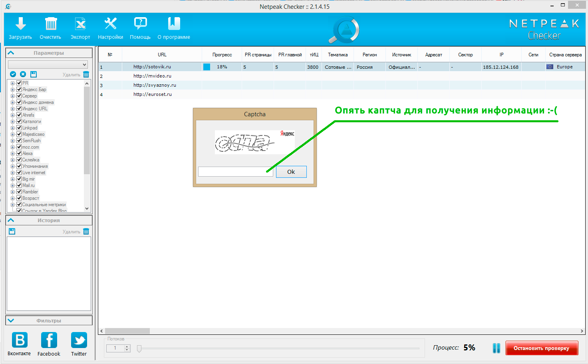Viewport: 588px width, 364px height.
Task: Select the http://mvideo.ru row
Action: (x=342, y=76)
